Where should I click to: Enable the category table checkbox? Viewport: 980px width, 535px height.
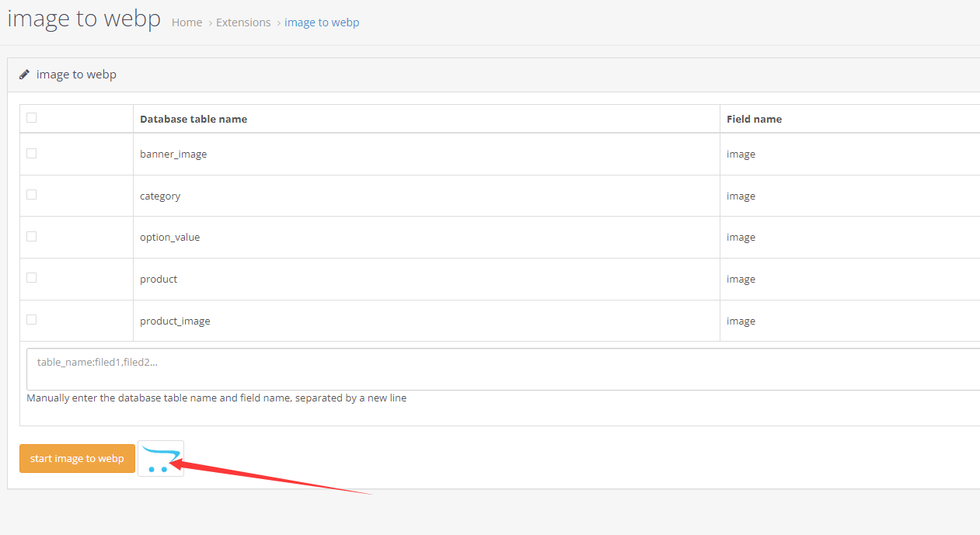(x=31, y=195)
